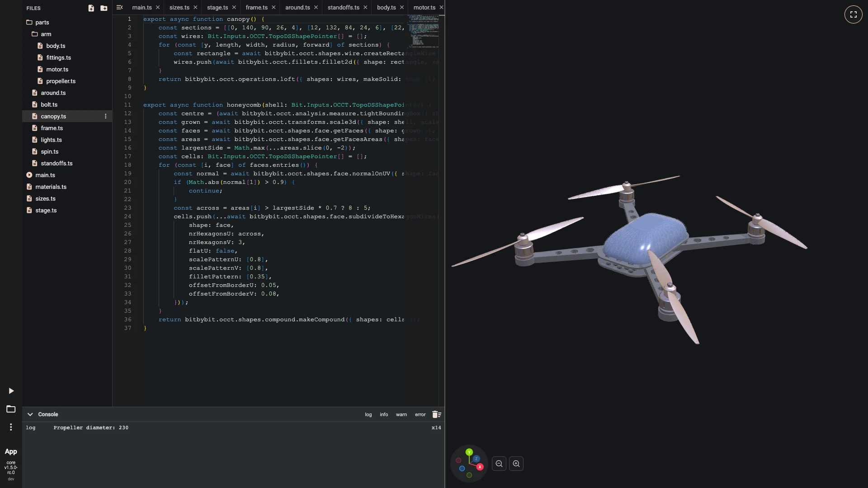Viewport: 868px width, 488px height.
Task: Close the body.ts tab
Action: pyautogui.click(x=401, y=7)
